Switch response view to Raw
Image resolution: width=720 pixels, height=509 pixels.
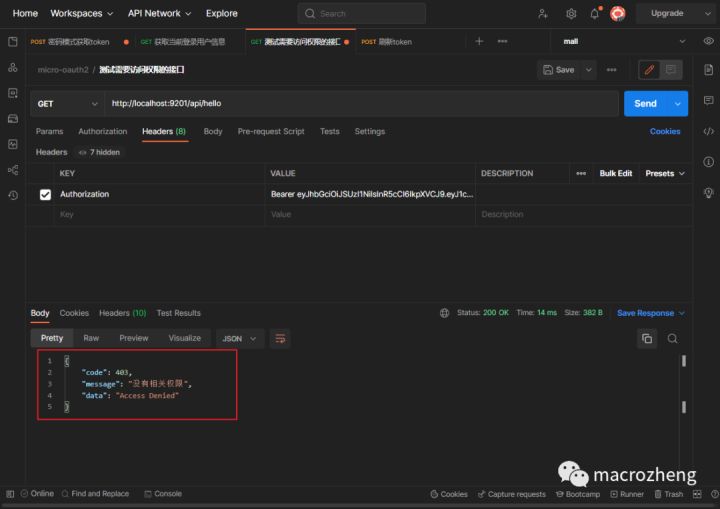click(91, 338)
